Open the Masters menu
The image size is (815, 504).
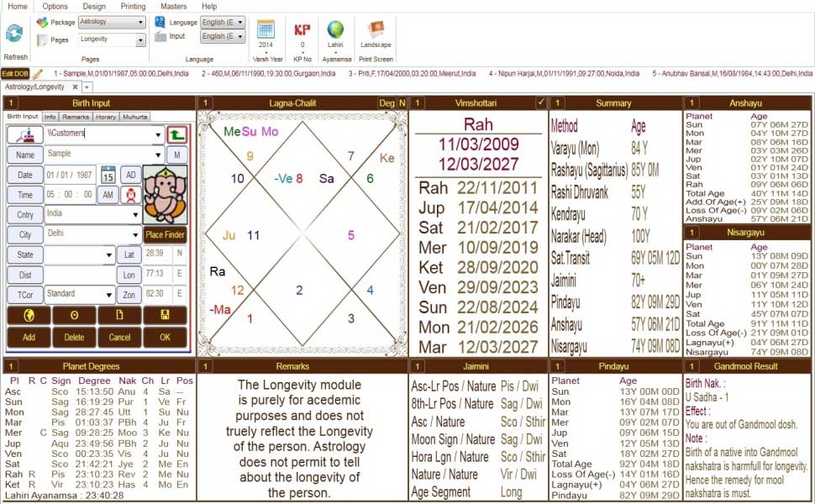tap(173, 7)
